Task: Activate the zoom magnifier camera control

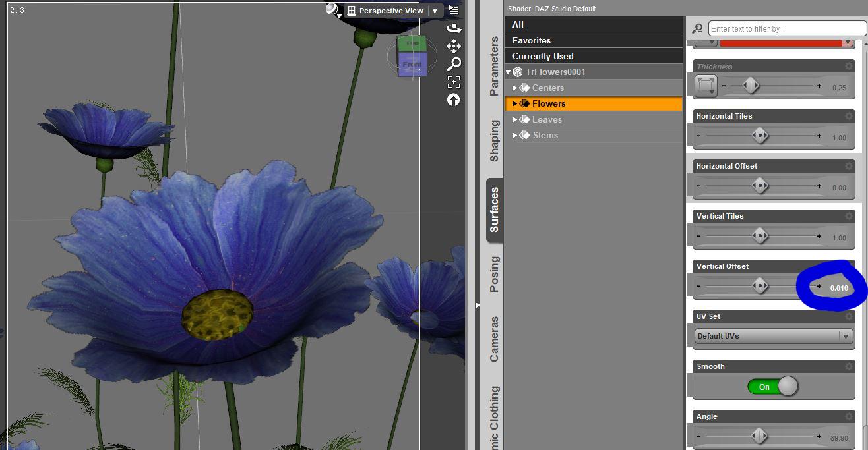Action: coord(454,64)
